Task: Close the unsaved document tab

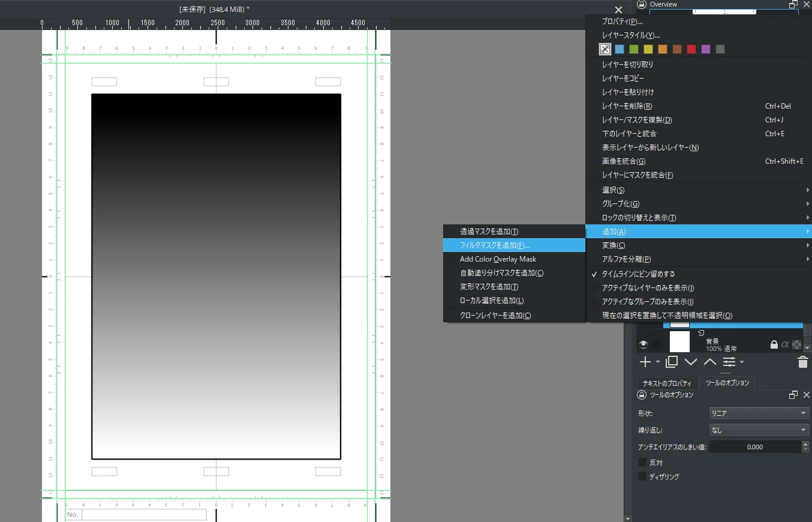Action: click(618, 10)
